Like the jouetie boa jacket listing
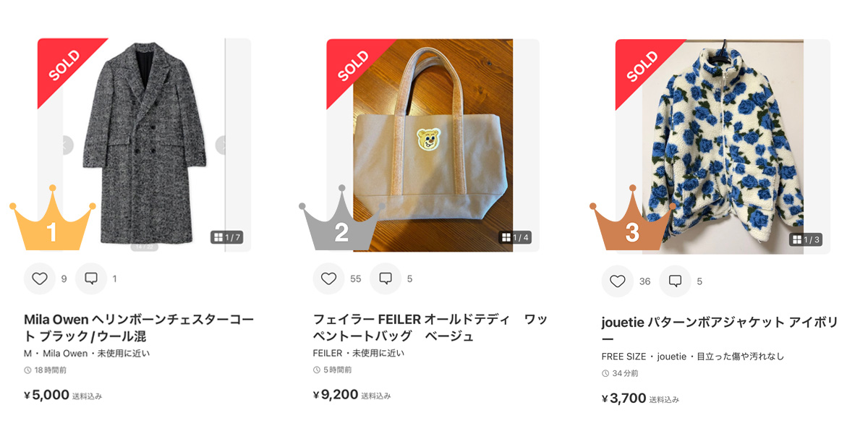Viewport: 868px width, 434px height. [617, 281]
